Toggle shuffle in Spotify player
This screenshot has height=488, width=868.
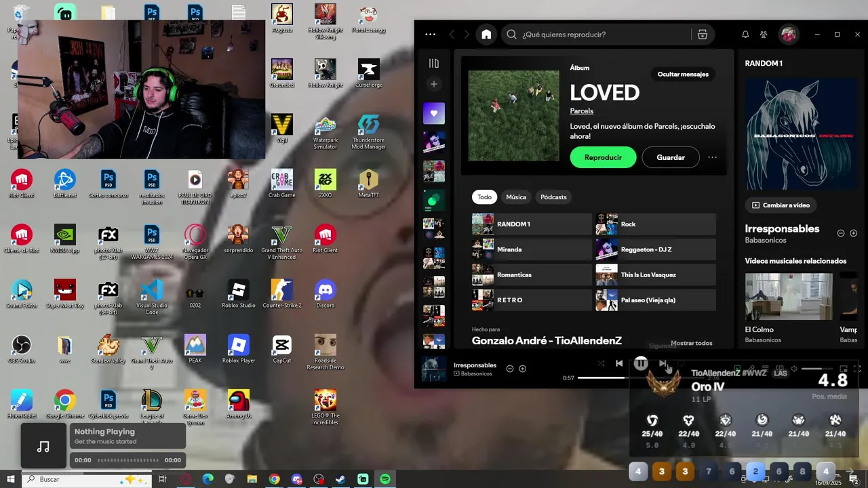click(x=601, y=363)
